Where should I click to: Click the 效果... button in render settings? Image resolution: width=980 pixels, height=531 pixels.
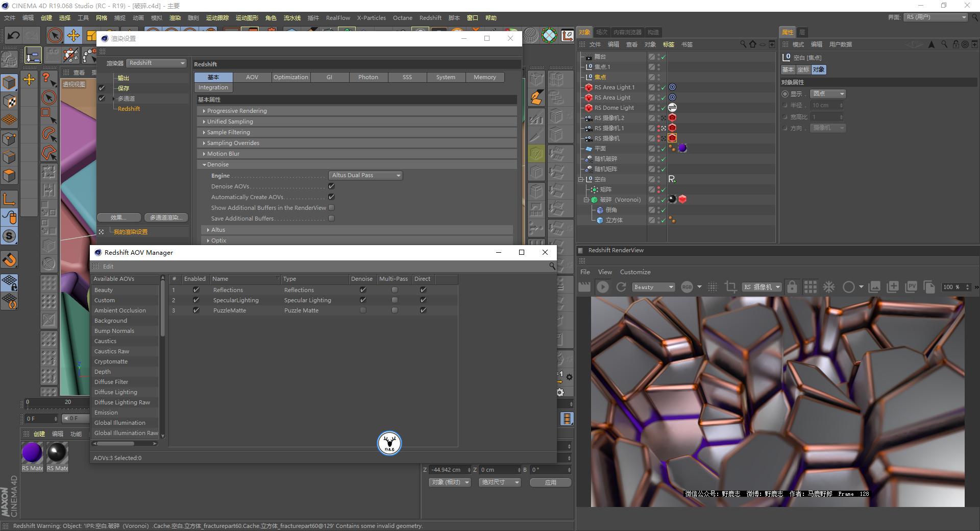119,217
